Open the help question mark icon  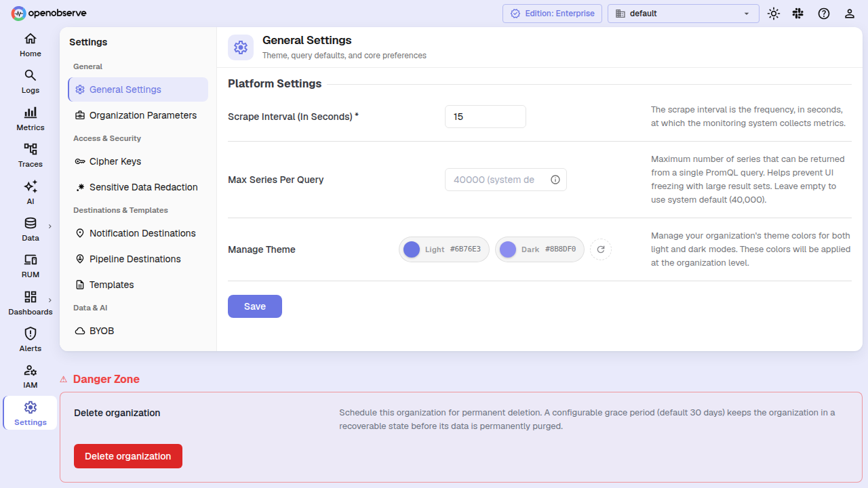(x=824, y=14)
